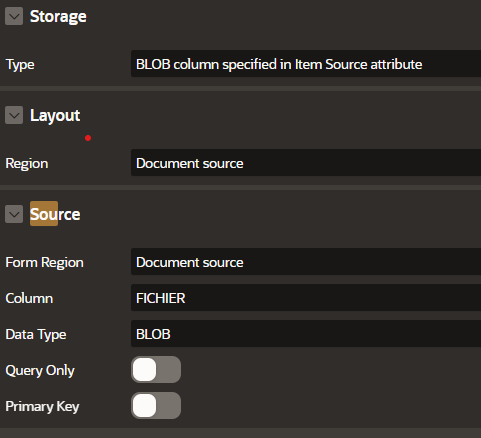
Task: Click the Column field showing FICHIER
Action: (x=306, y=298)
